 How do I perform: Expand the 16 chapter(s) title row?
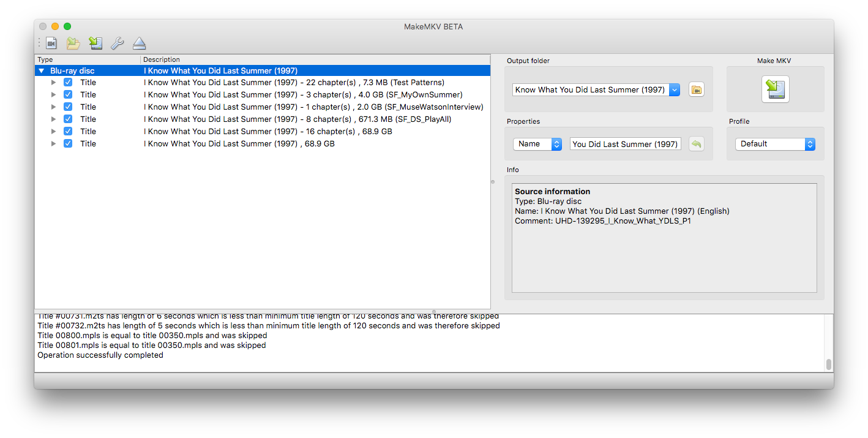[54, 131]
